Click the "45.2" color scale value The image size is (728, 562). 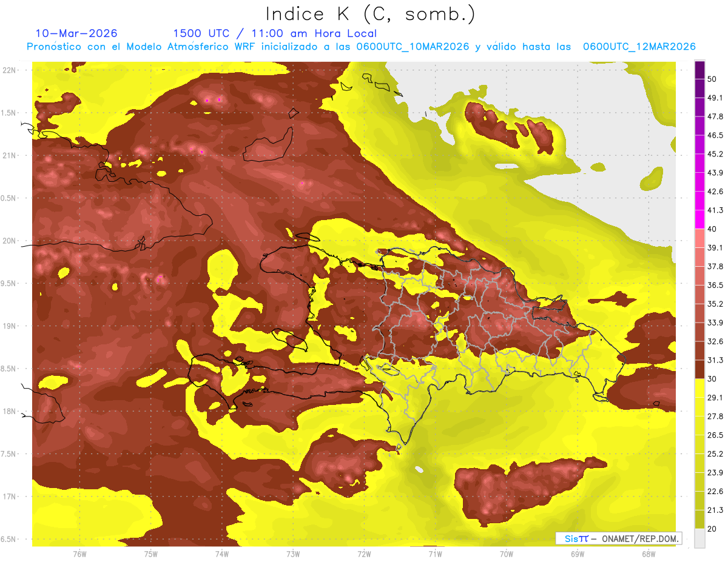coord(715,154)
